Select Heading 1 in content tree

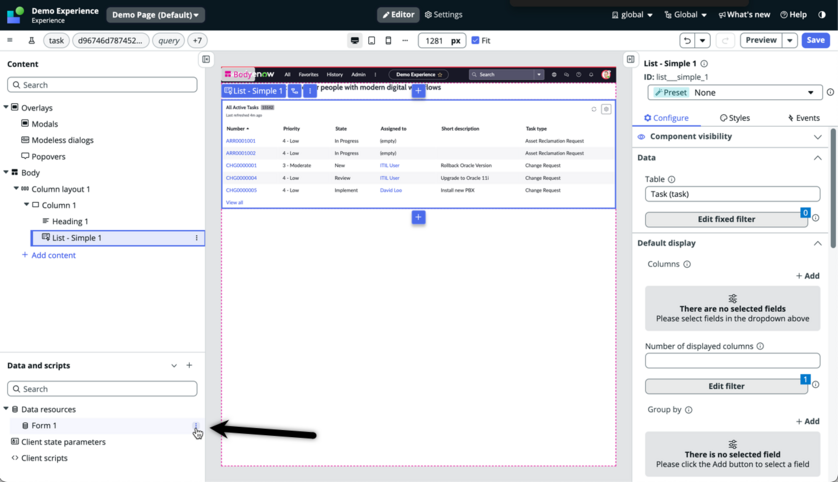[70, 221]
